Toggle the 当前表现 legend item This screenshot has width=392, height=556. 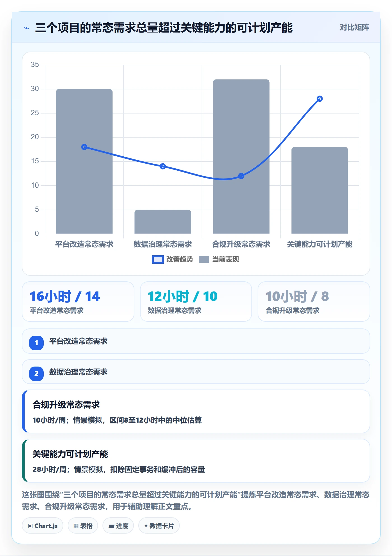(219, 260)
